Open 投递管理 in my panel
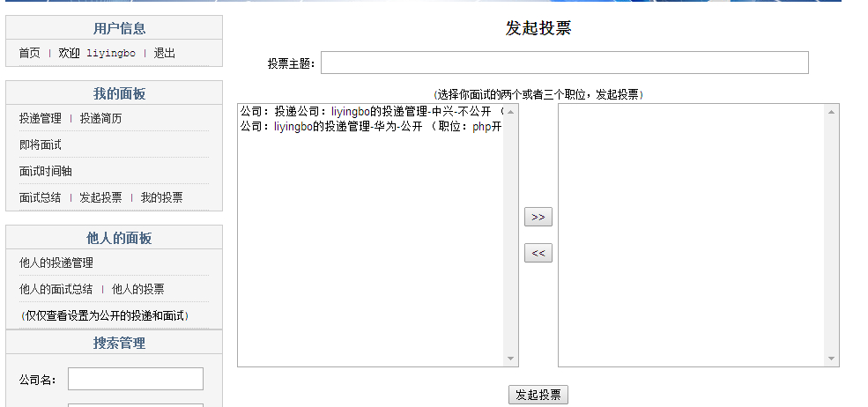Viewport: 868px width, 407px height. [41, 118]
